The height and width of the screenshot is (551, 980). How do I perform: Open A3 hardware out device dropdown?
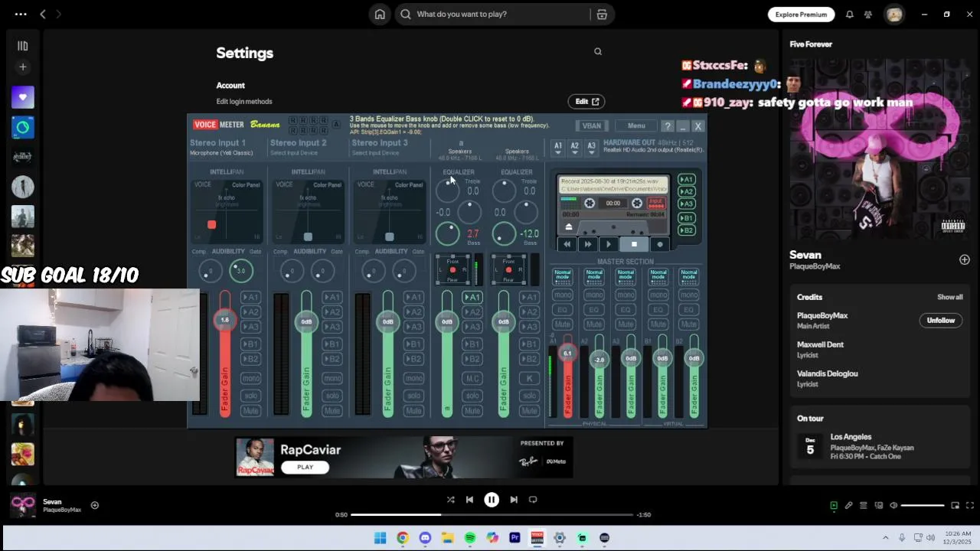click(x=591, y=148)
